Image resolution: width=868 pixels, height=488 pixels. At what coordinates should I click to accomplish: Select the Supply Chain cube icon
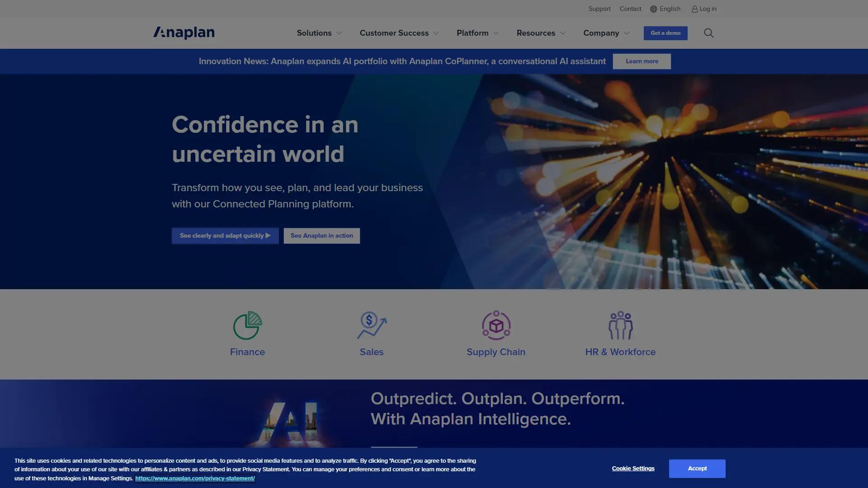[495, 324]
